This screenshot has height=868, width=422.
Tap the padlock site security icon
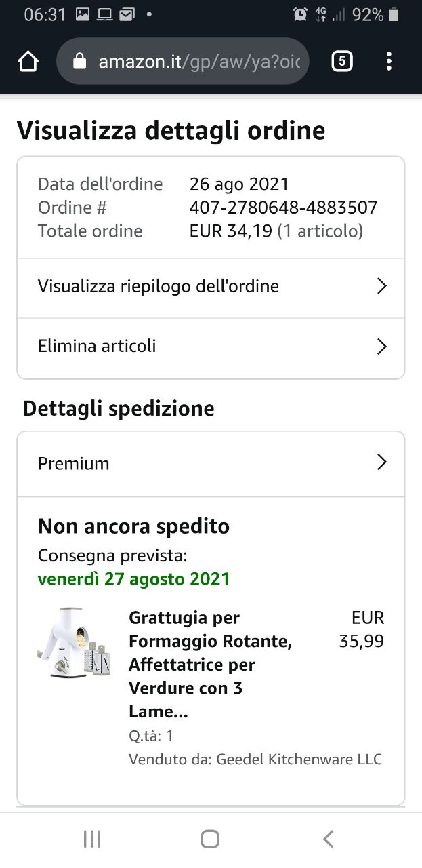tap(80, 62)
